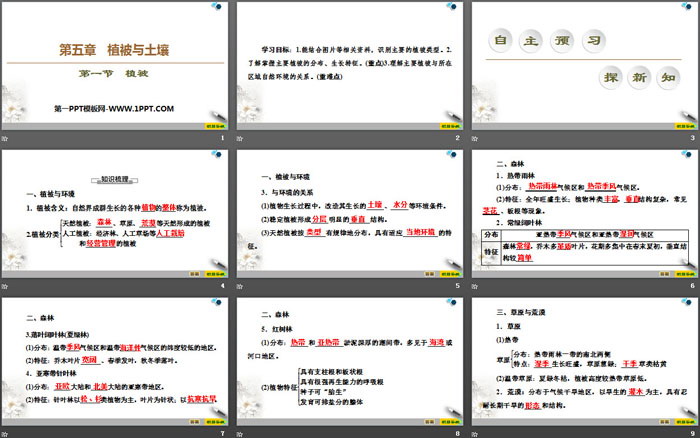Click 第一PPT模板网-WWW.1PPT.COM text on slide 1
The height and width of the screenshot is (438, 700).
click(x=114, y=108)
